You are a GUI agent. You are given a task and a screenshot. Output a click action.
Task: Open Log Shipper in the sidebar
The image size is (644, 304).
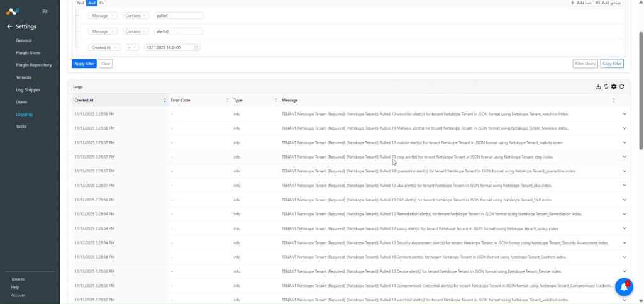pos(28,89)
